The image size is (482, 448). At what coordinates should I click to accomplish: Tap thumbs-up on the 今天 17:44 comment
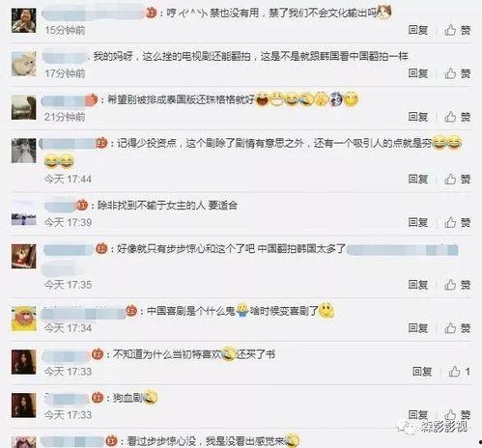[x=457, y=179]
